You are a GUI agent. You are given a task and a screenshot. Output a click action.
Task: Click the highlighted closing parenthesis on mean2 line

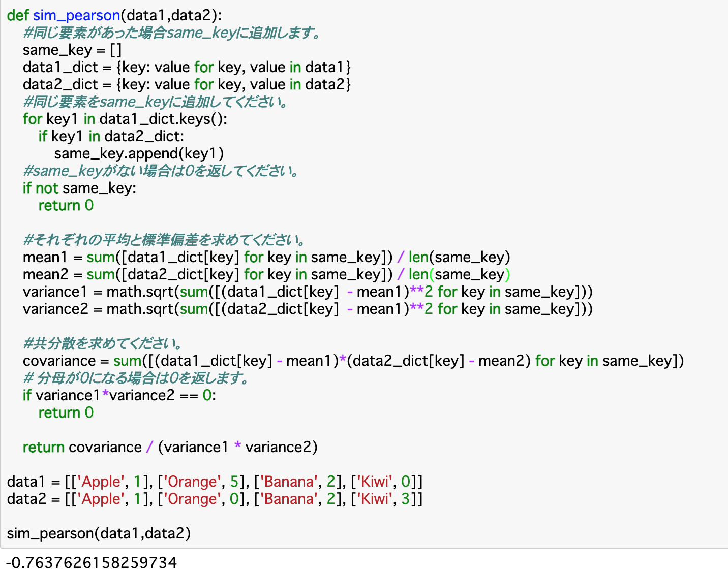507,274
